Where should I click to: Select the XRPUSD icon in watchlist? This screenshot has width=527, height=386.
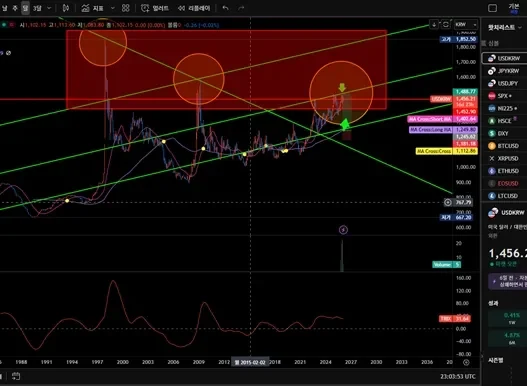coord(492,158)
